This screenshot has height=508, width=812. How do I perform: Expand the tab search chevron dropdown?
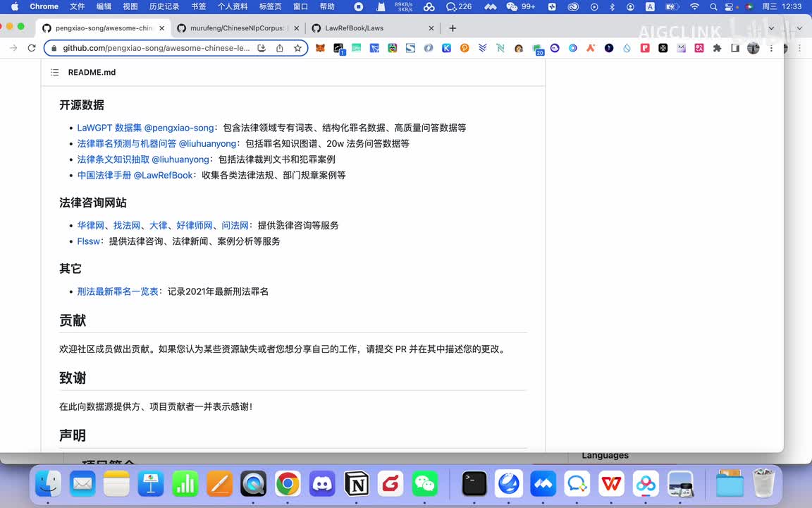(771, 28)
